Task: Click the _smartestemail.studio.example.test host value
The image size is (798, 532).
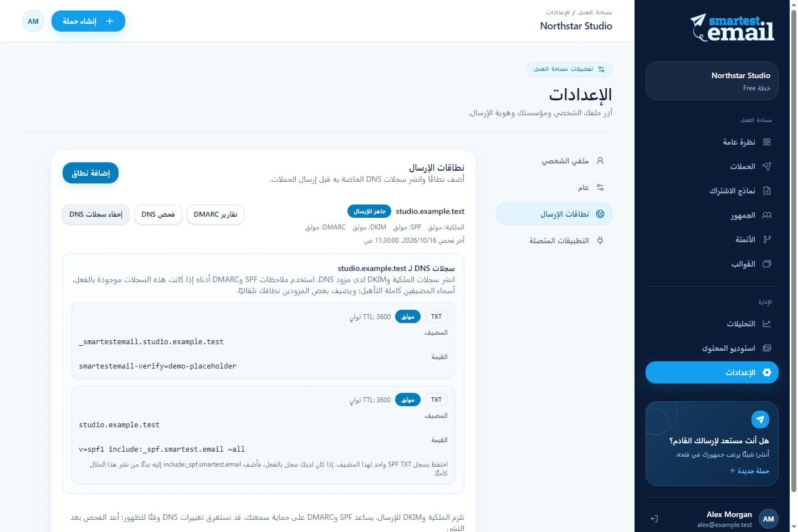Action: 151,342
